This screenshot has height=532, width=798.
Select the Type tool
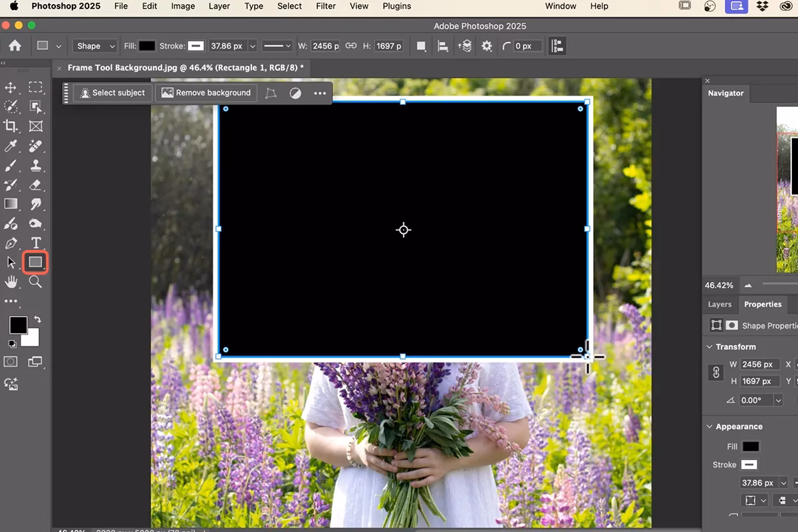(x=35, y=243)
